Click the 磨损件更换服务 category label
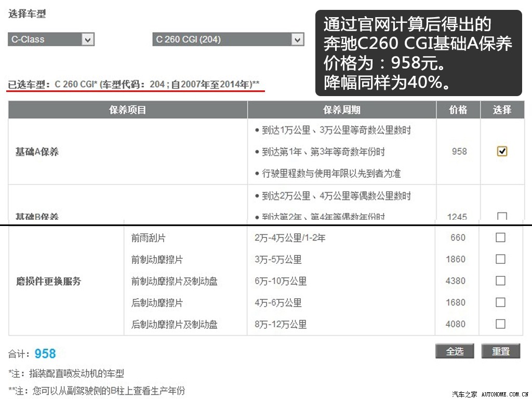The image size is (532, 399). [x=48, y=281]
